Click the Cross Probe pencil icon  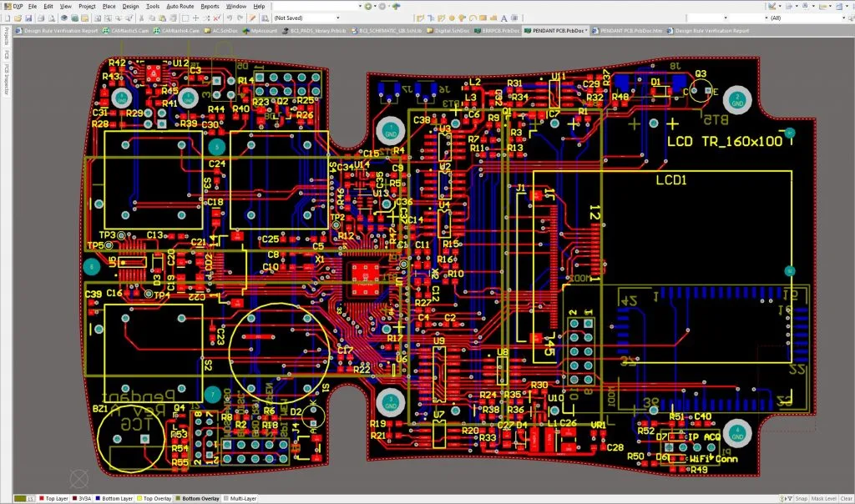click(252, 18)
